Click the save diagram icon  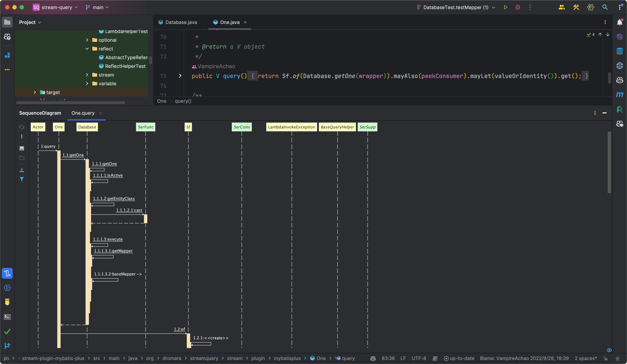pos(22,149)
